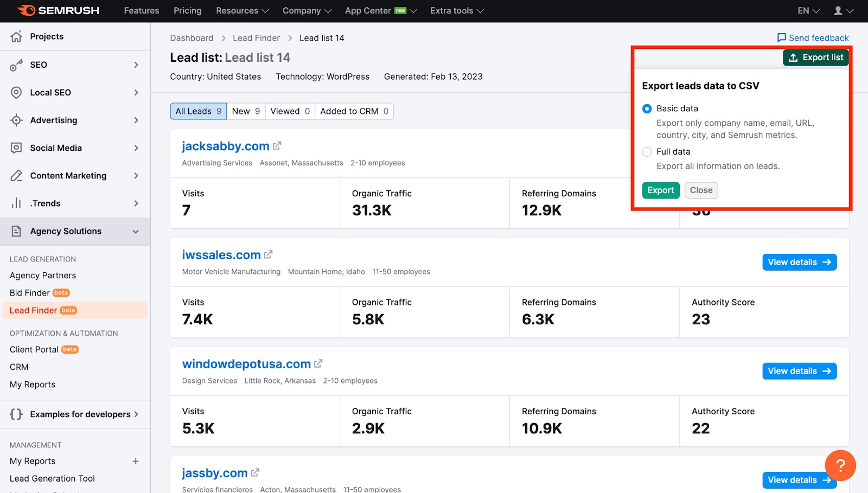This screenshot has width=868, height=493.
Task: Click the Content Marketing pencil icon
Action: tap(16, 175)
